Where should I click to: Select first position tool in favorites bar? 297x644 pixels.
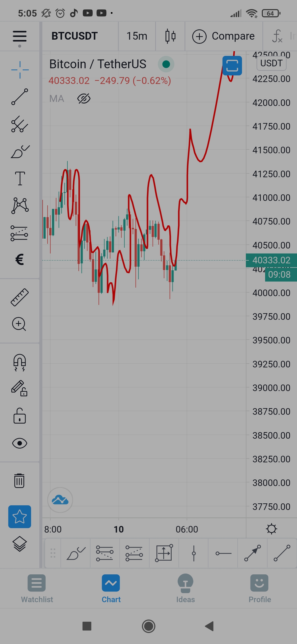coord(105,553)
